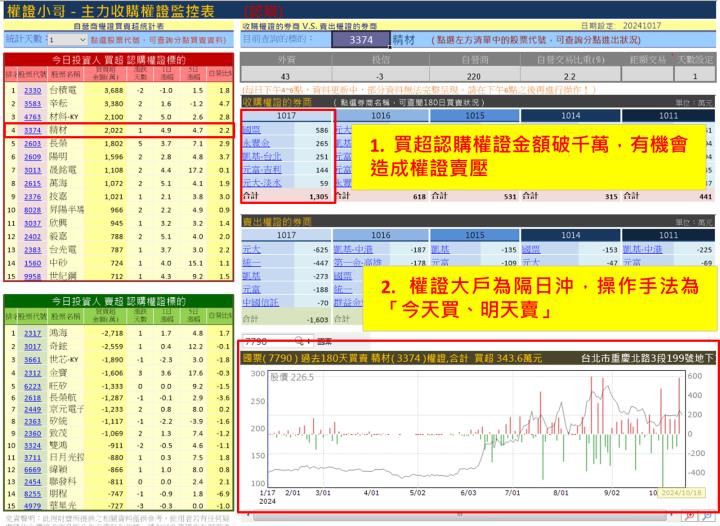Open stock code 2609 陽明 link
720x526 pixels.
pos(33,157)
